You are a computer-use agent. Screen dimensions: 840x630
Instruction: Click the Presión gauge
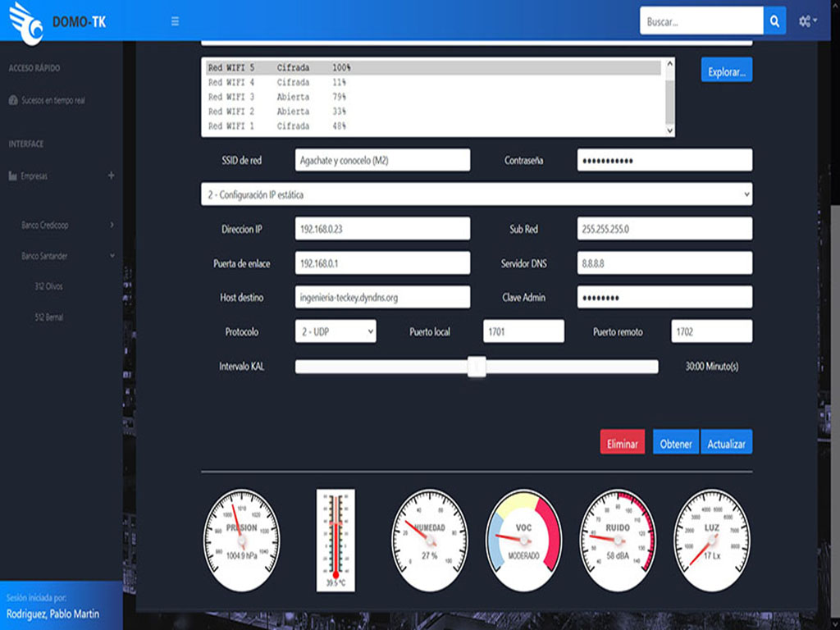click(242, 540)
